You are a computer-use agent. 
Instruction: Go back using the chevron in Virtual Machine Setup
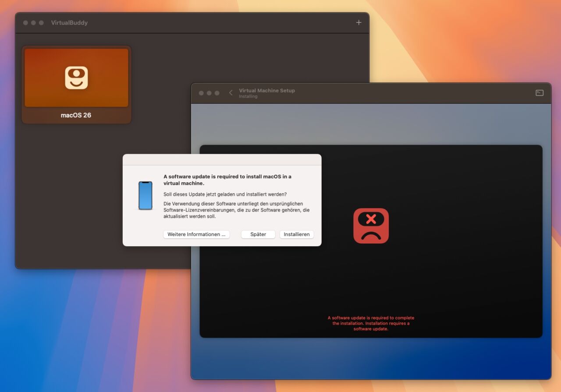pos(231,93)
